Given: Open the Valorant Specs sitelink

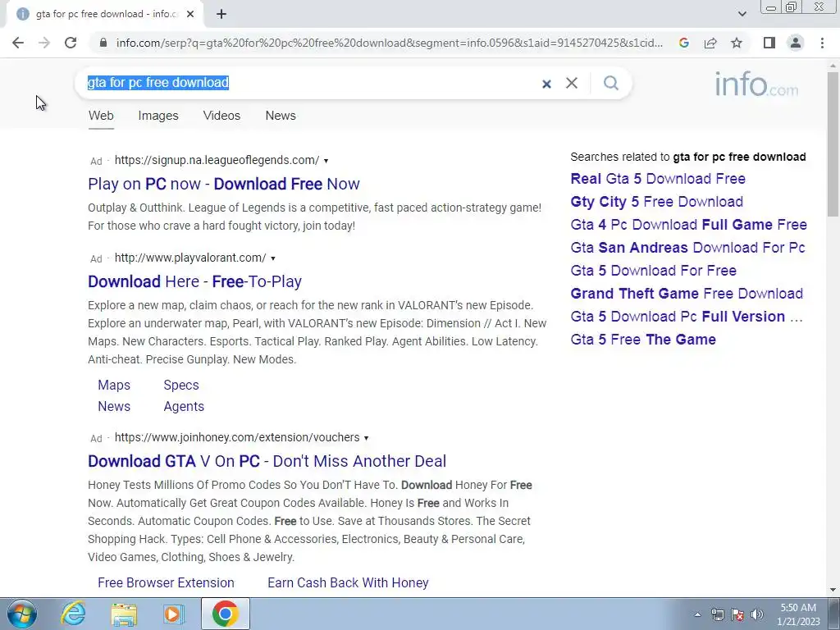Looking at the screenshot, I should point(181,385).
